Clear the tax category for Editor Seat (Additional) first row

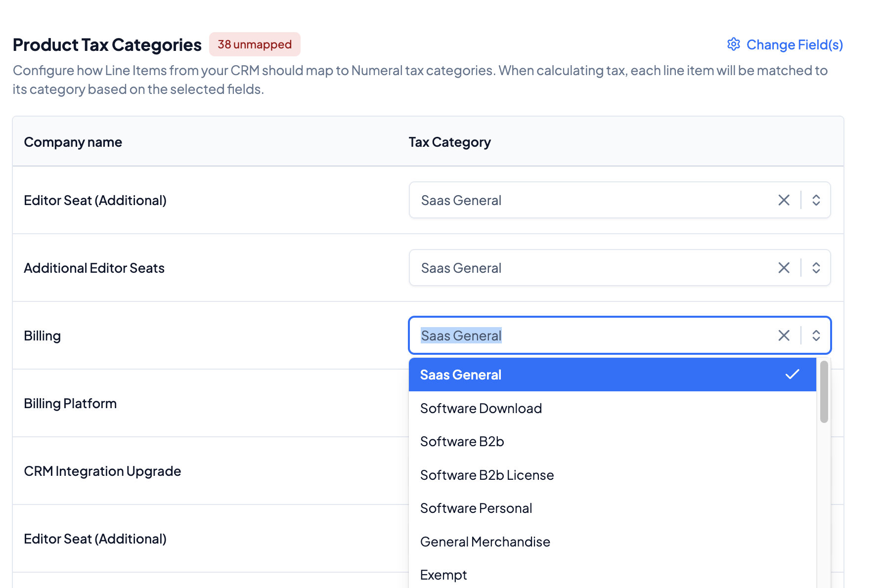tap(784, 200)
